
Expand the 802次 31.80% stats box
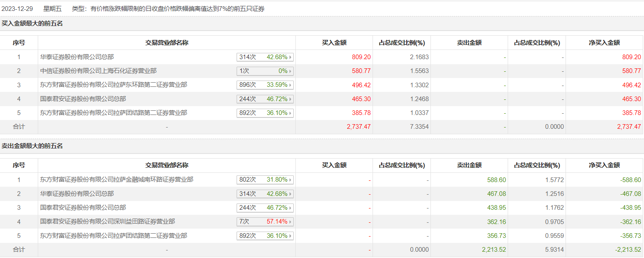tap(265, 180)
